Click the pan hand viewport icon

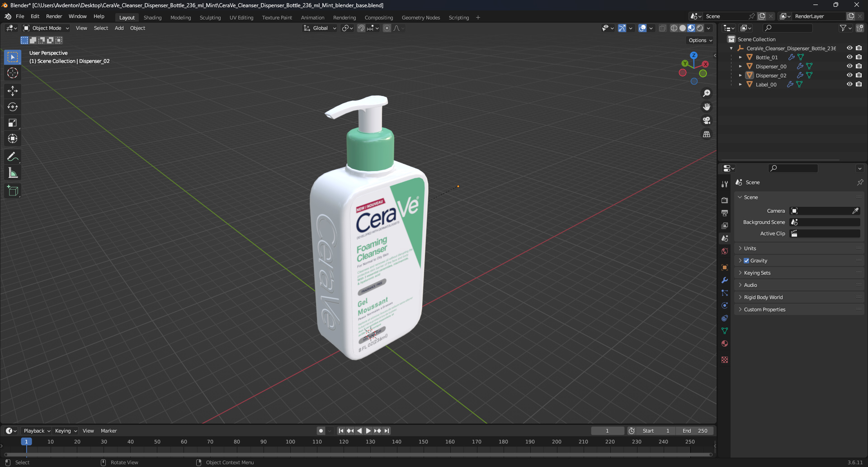707,107
